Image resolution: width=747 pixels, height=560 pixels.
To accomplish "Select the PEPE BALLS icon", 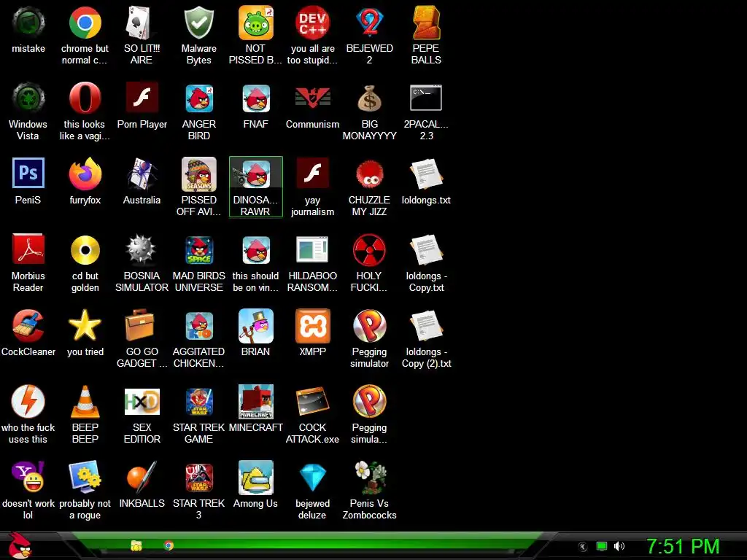I will tap(426, 23).
